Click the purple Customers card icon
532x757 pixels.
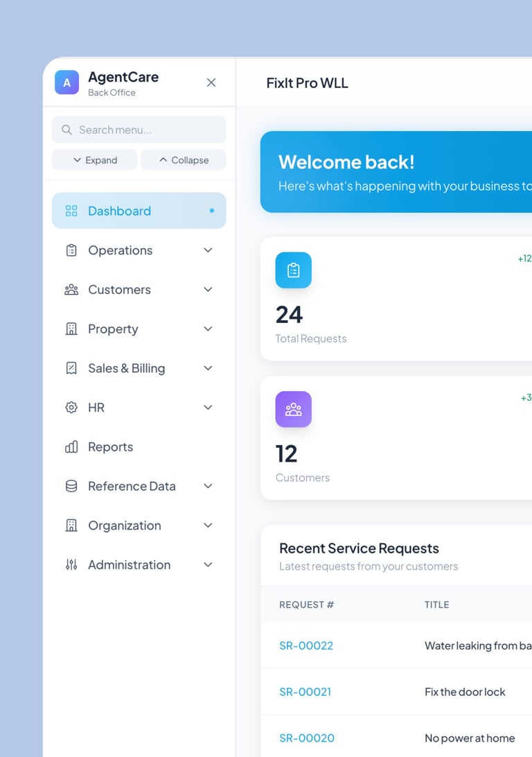(x=293, y=410)
